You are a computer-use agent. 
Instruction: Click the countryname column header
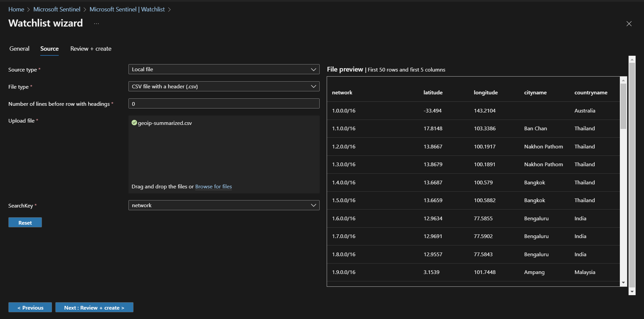point(591,92)
